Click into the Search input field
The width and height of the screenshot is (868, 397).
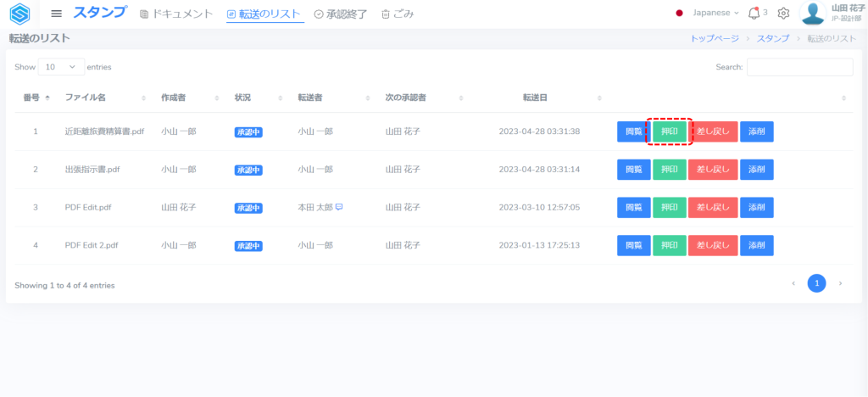(x=799, y=67)
